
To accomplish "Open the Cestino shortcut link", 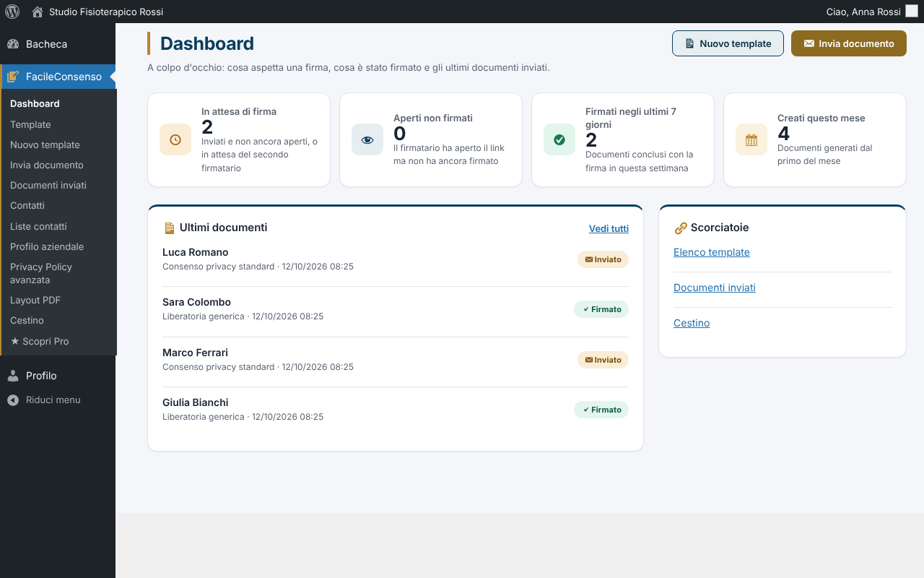I will pyautogui.click(x=692, y=323).
